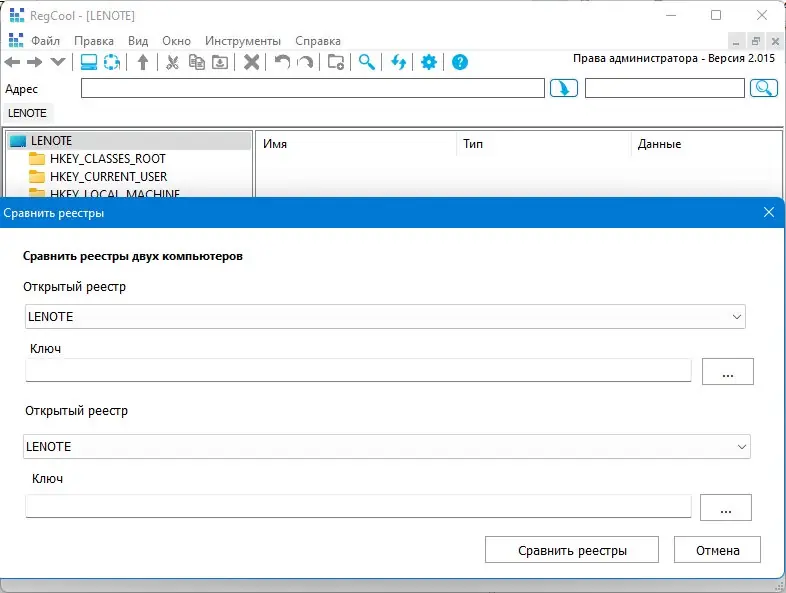
Task: Click the Отмена button
Action: 717,550
